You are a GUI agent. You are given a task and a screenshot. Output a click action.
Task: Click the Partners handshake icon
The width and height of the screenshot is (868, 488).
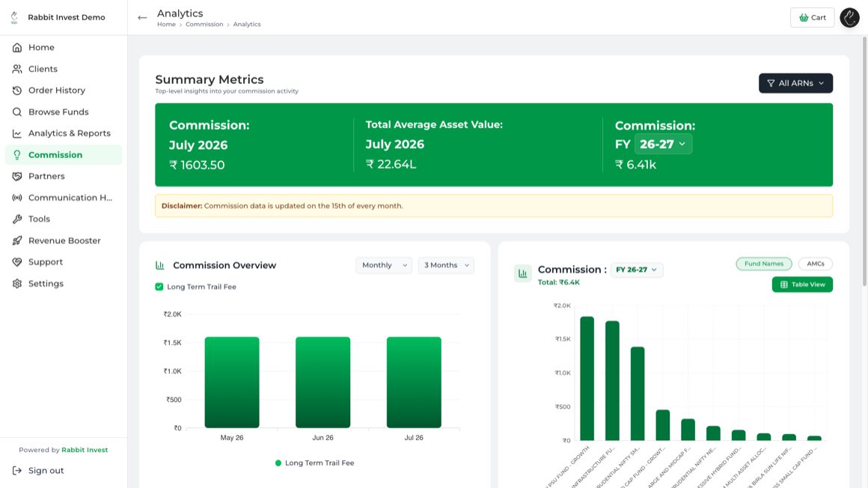(x=17, y=176)
